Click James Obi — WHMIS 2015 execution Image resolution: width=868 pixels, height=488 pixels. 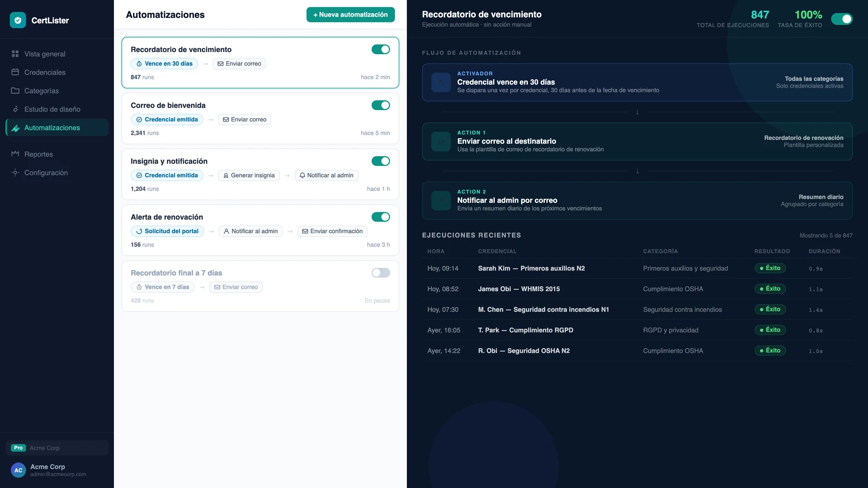coord(637,289)
